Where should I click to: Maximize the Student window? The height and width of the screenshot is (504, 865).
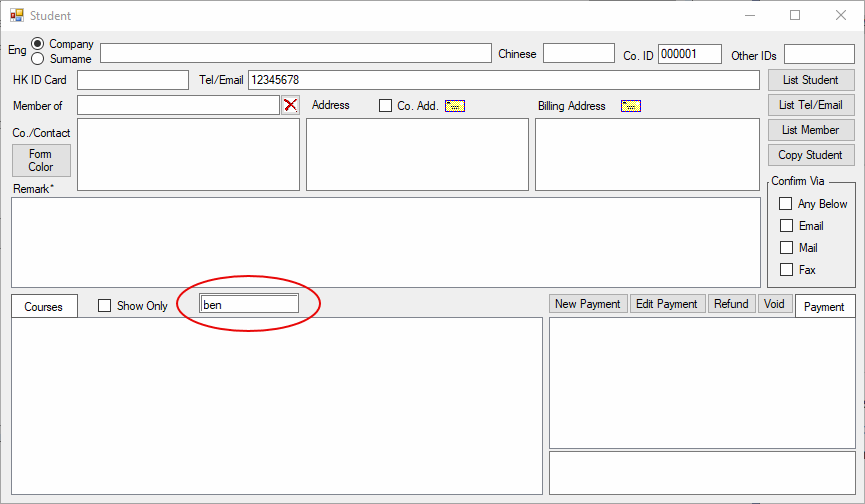(795, 15)
